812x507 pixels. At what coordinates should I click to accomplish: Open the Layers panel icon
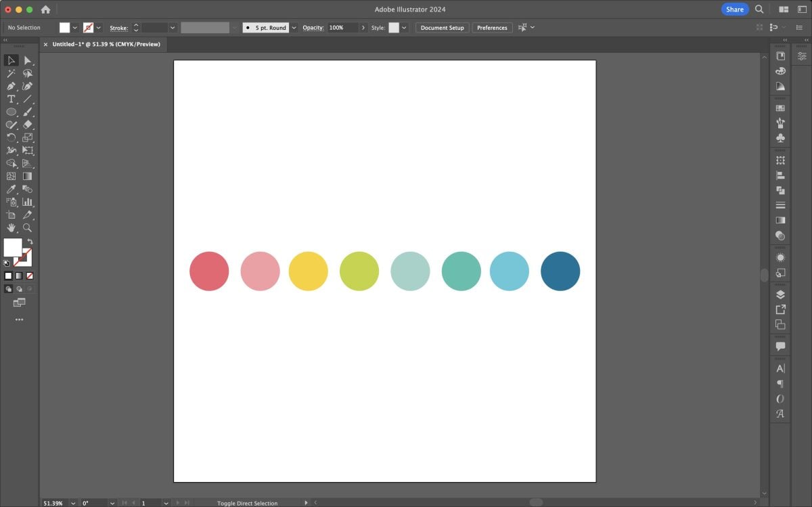(x=780, y=294)
